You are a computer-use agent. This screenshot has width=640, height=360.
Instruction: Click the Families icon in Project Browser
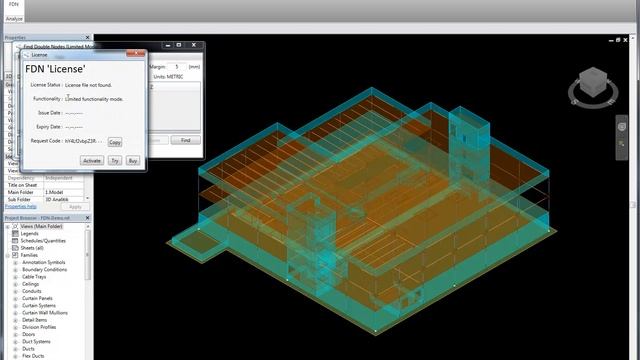pos(15,255)
